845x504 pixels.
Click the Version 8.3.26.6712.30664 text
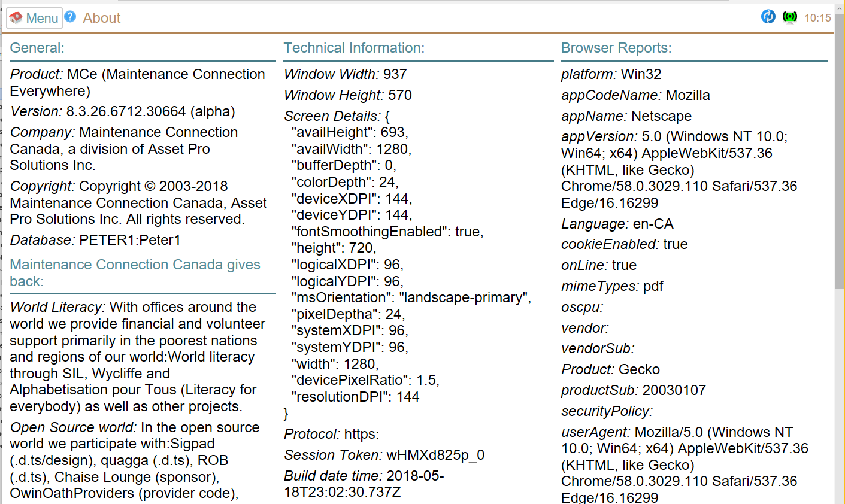click(x=123, y=111)
